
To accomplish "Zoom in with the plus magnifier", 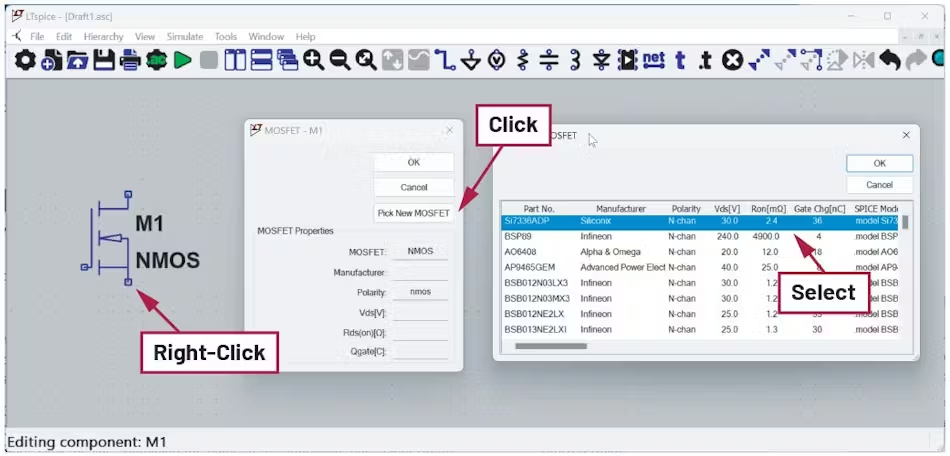I will (313, 60).
